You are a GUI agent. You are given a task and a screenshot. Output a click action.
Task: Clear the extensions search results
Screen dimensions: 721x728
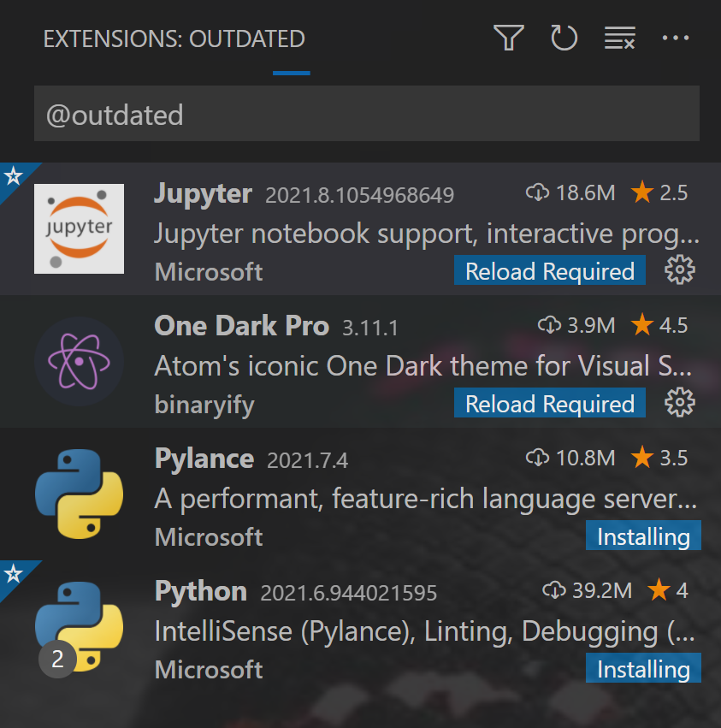pyautogui.click(x=619, y=38)
